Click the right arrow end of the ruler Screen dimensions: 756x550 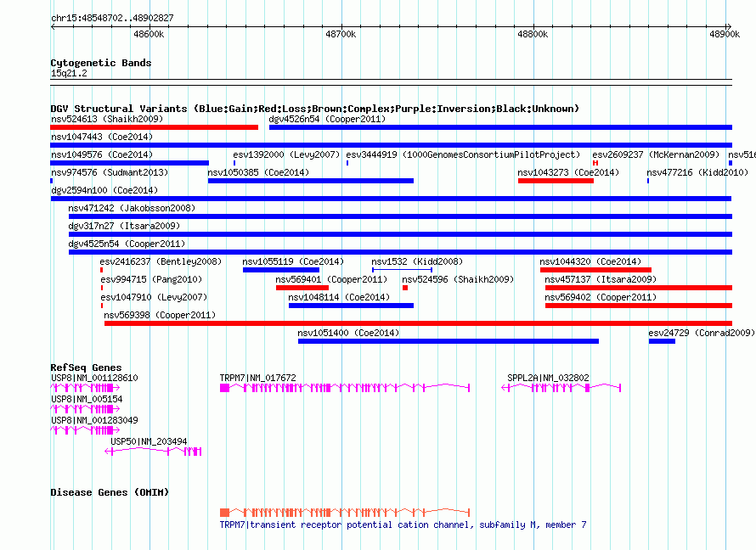[x=729, y=26]
